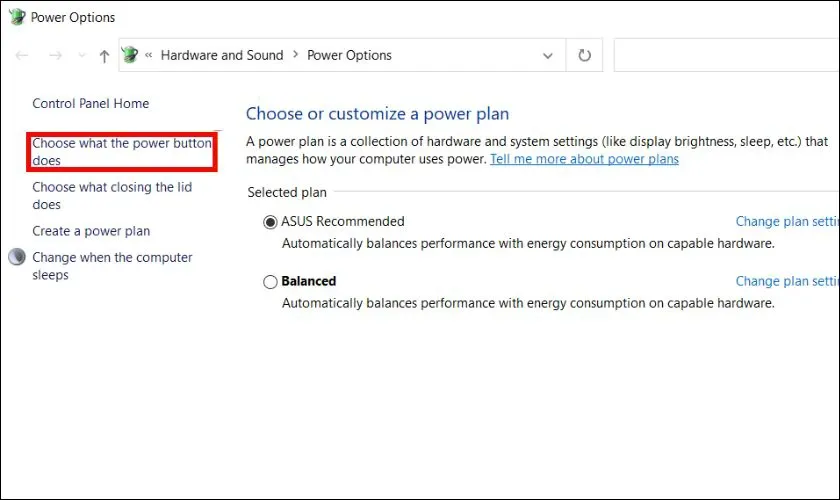This screenshot has width=840, height=500.
Task: Select the Balanced plan radio button
Action: (x=270, y=282)
